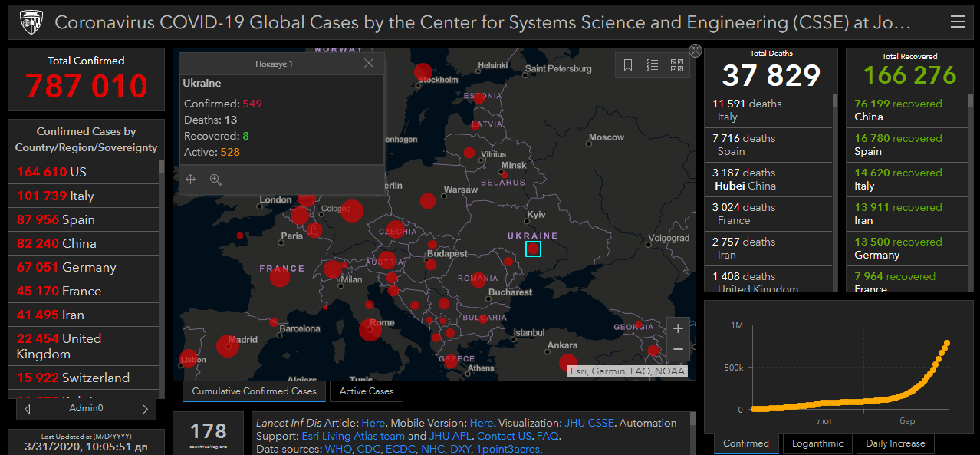
Task: Click the Johns Hopkins shield logo
Action: 30,22
